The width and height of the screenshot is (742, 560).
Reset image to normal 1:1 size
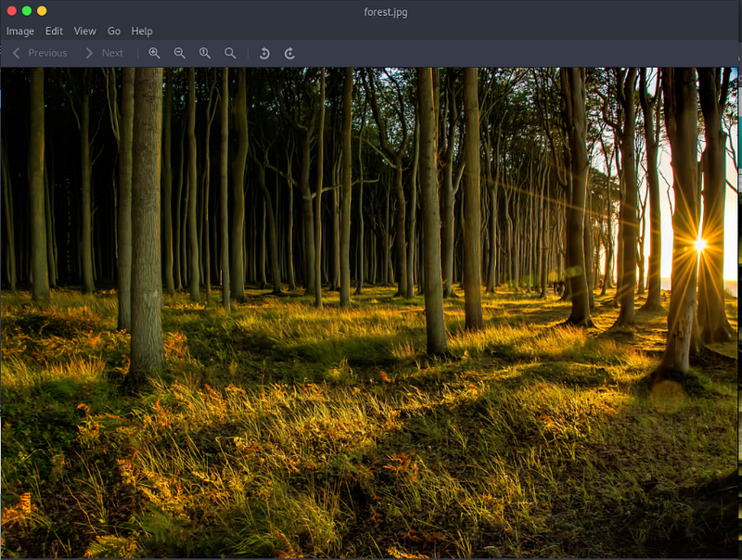[205, 53]
